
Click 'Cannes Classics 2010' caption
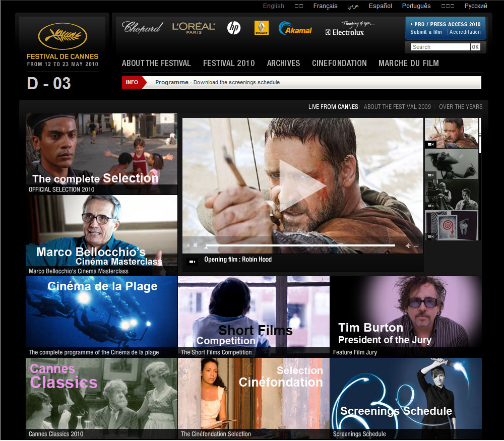pyautogui.click(x=56, y=434)
